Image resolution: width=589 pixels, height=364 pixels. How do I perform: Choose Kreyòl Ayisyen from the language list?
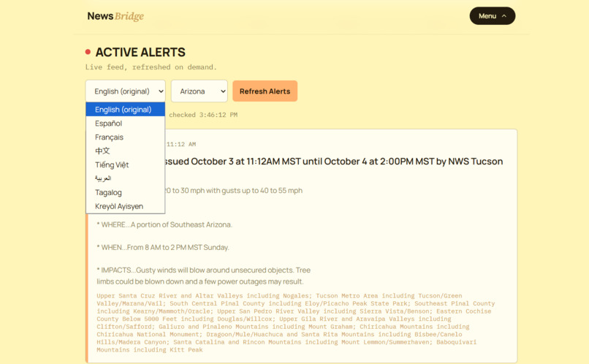126,206
